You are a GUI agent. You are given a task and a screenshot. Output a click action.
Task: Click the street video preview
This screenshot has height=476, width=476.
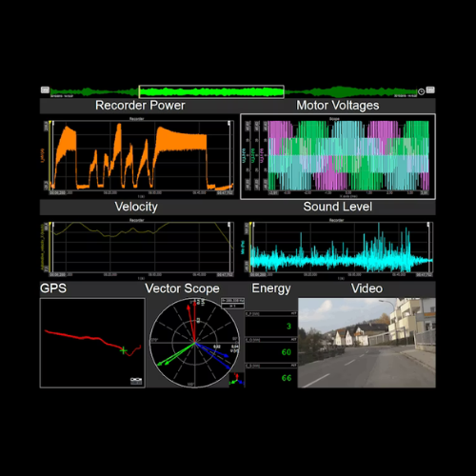(367, 343)
